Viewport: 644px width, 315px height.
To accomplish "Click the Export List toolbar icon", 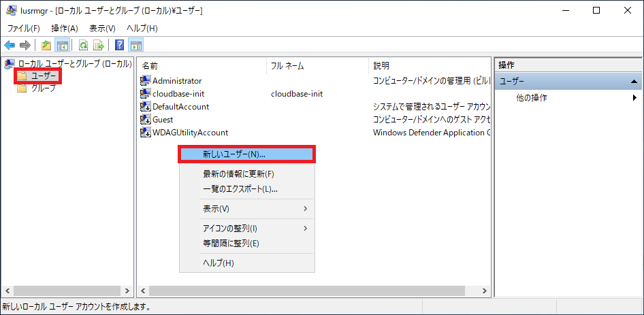I will pyautogui.click(x=99, y=45).
